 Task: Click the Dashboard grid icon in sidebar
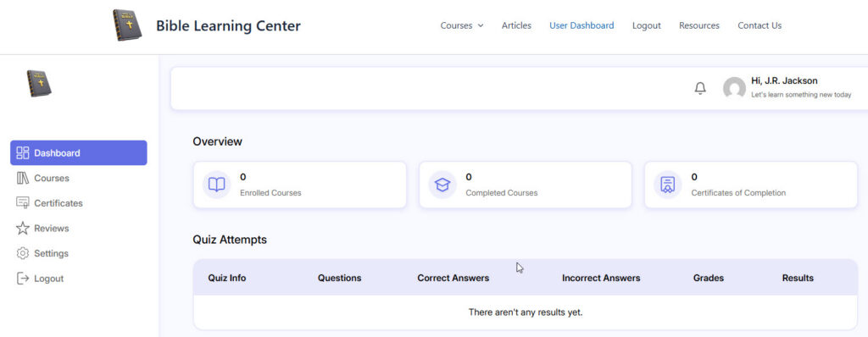tap(23, 152)
